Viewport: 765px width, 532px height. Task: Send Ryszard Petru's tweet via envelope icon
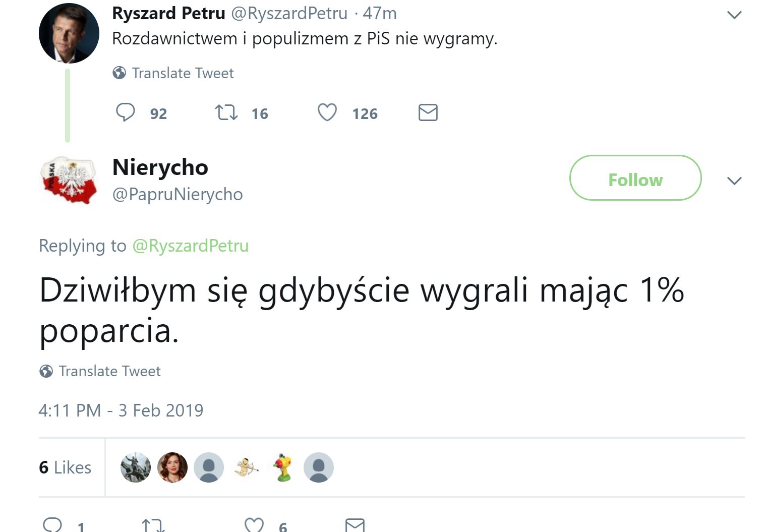(x=428, y=112)
